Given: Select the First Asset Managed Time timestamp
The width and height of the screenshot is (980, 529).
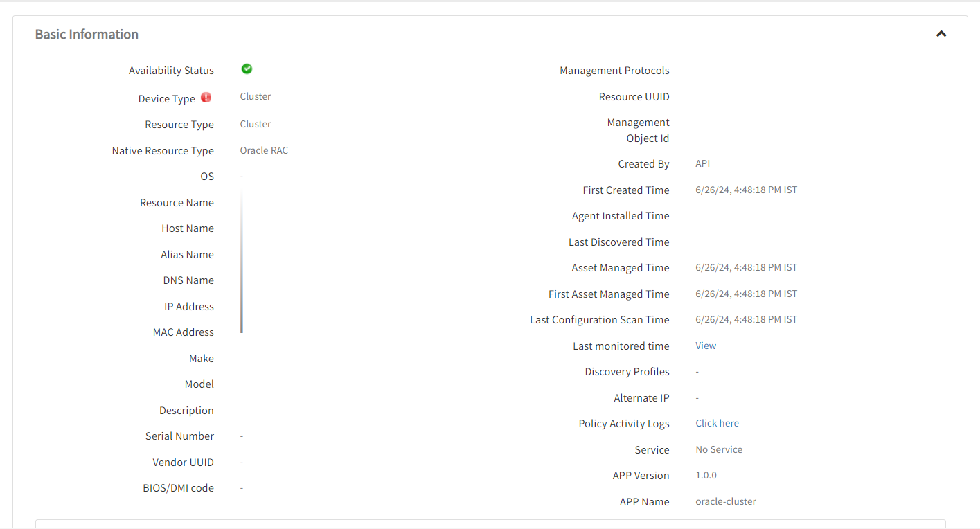Looking at the screenshot, I should tap(746, 294).
